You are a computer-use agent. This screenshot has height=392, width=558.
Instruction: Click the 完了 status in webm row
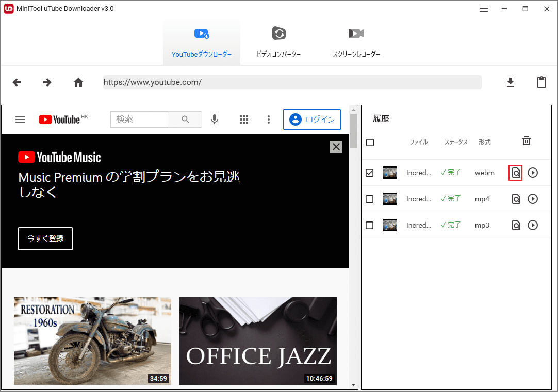coord(451,173)
